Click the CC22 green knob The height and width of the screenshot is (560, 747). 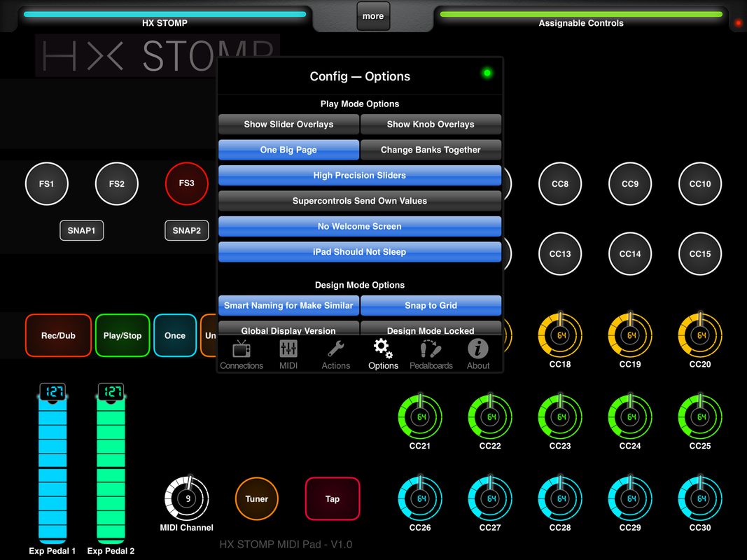(490, 416)
